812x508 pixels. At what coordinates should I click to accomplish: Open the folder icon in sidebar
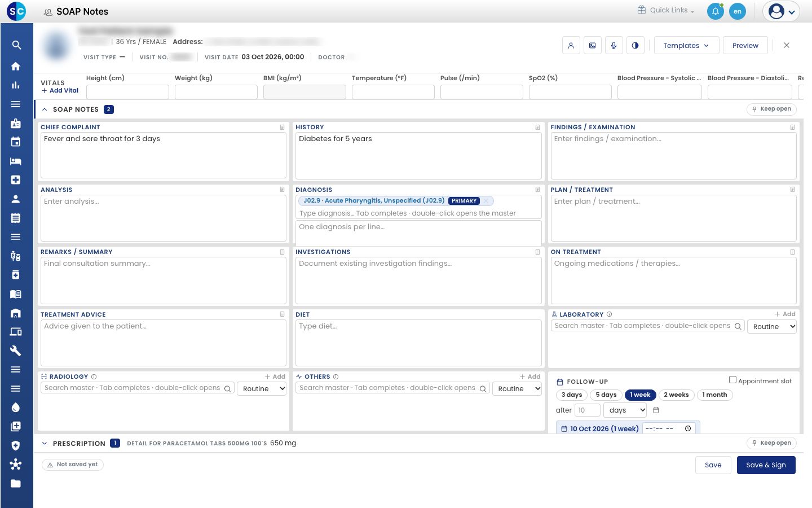coord(16,483)
